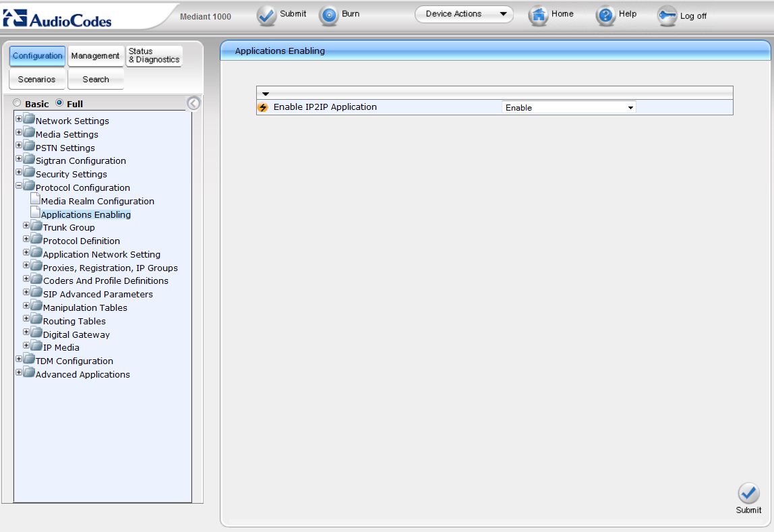This screenshot has width=774, height=532.
Task: Collapse the section with the black triangle
Action: click(266, 94)
